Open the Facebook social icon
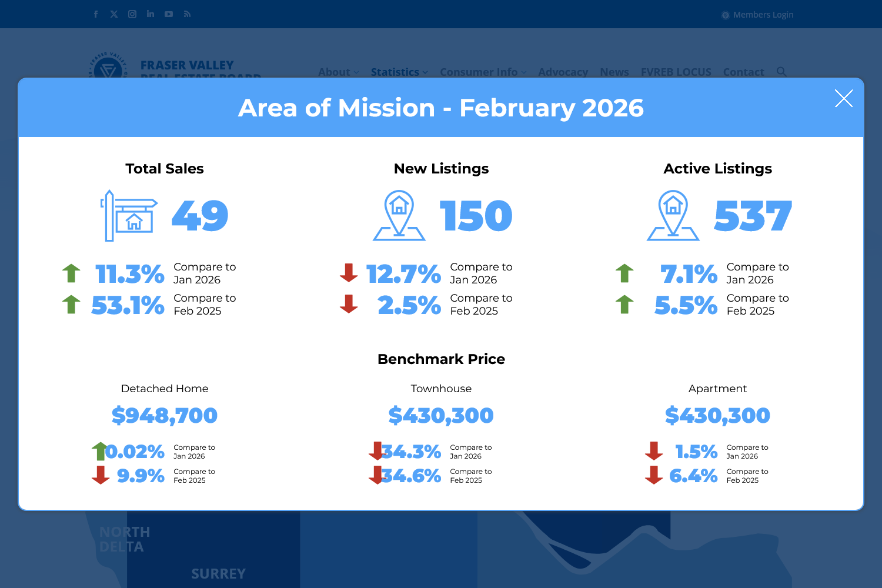This screenshot has height=588, width=882. 96,14
